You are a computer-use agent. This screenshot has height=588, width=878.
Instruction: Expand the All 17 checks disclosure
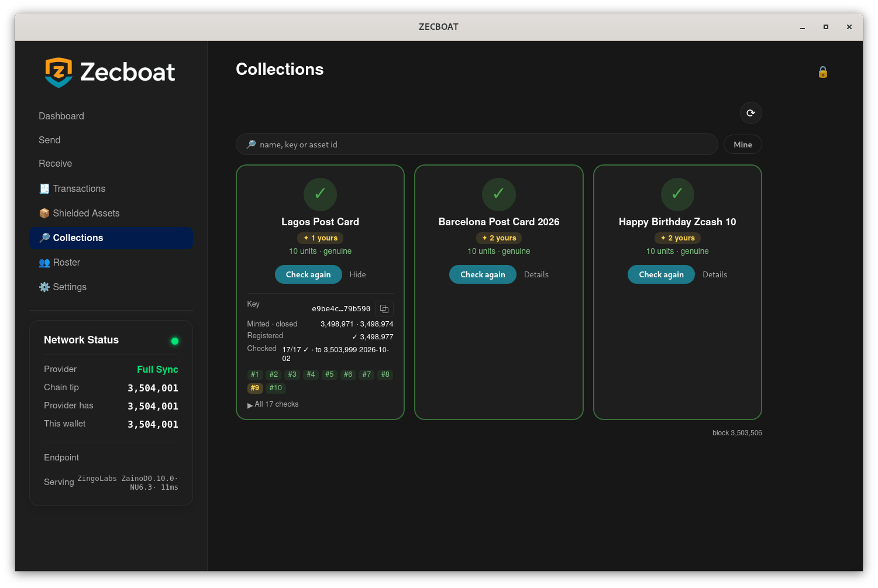coord(273,404)
